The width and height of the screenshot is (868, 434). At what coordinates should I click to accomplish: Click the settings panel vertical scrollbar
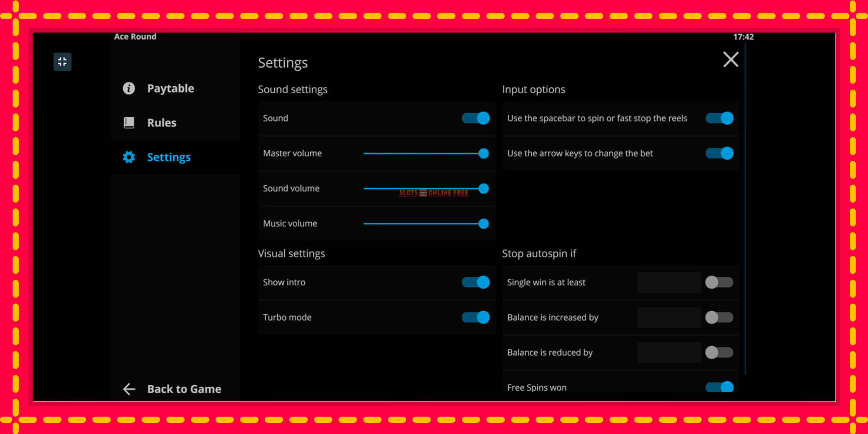(745, 208)
